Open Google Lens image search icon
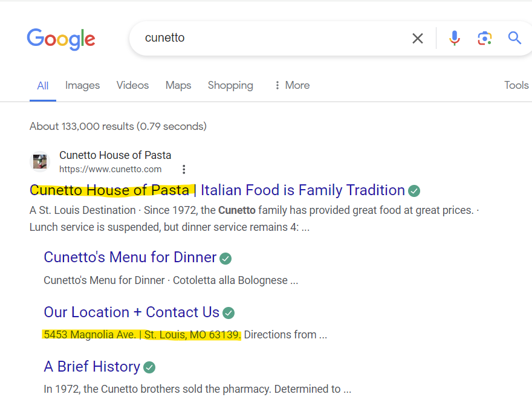 (484, 38)
